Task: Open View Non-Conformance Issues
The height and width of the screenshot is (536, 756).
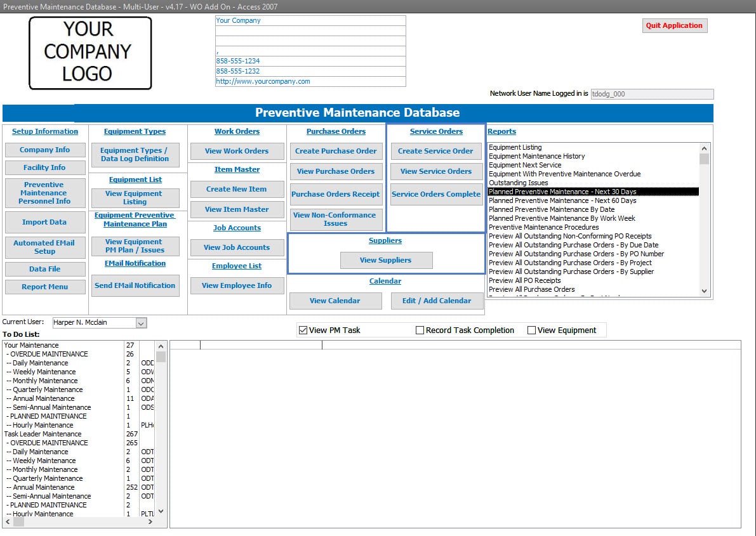Action: click(336, 219)
